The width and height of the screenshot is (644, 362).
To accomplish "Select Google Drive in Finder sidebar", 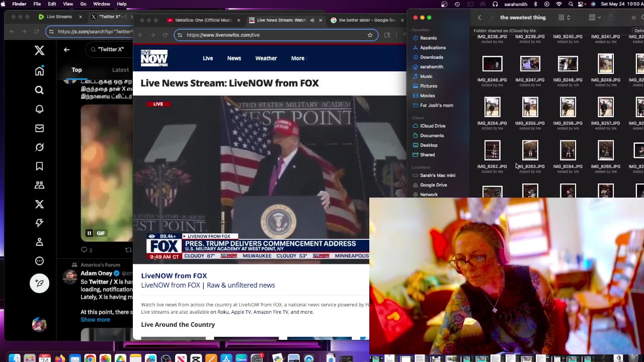I will 433,185.
